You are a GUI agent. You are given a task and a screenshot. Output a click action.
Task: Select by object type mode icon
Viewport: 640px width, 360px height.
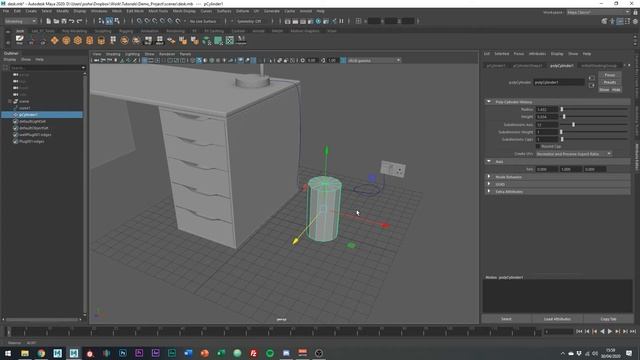click(109, 21)
